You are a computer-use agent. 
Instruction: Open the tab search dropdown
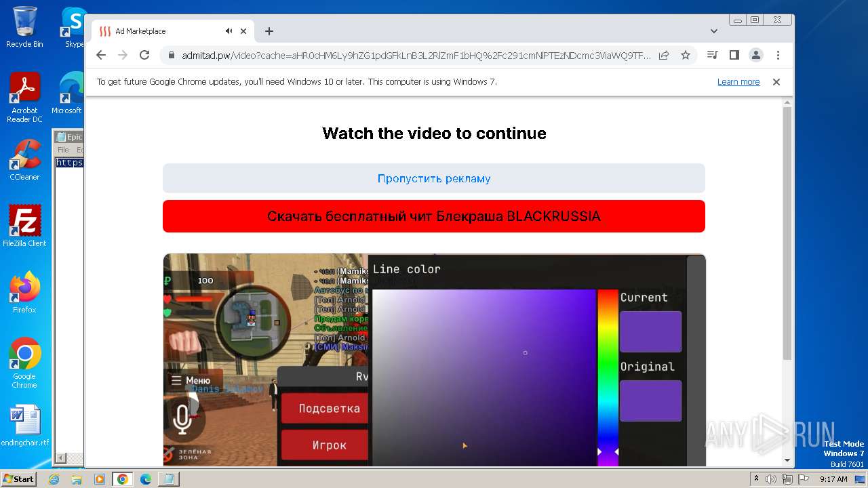714,31
